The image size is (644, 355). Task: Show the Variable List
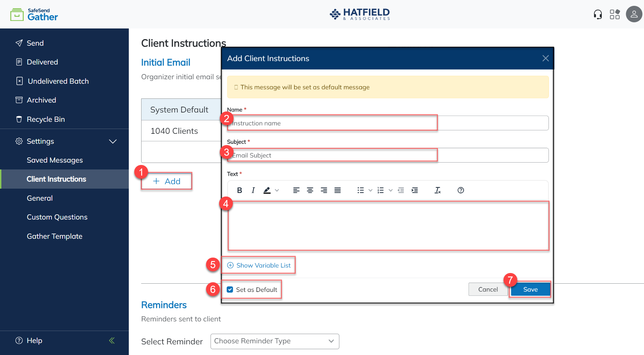[x=259, y=265]
